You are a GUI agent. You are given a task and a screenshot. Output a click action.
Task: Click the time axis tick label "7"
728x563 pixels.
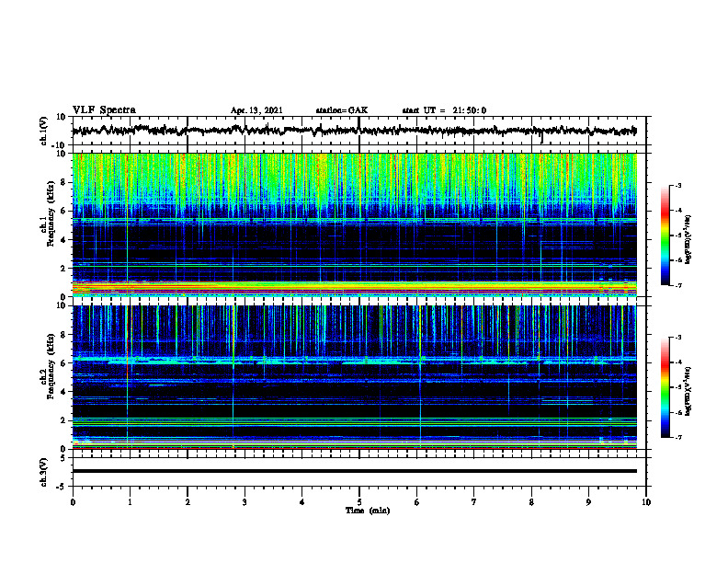click(474, 502)
